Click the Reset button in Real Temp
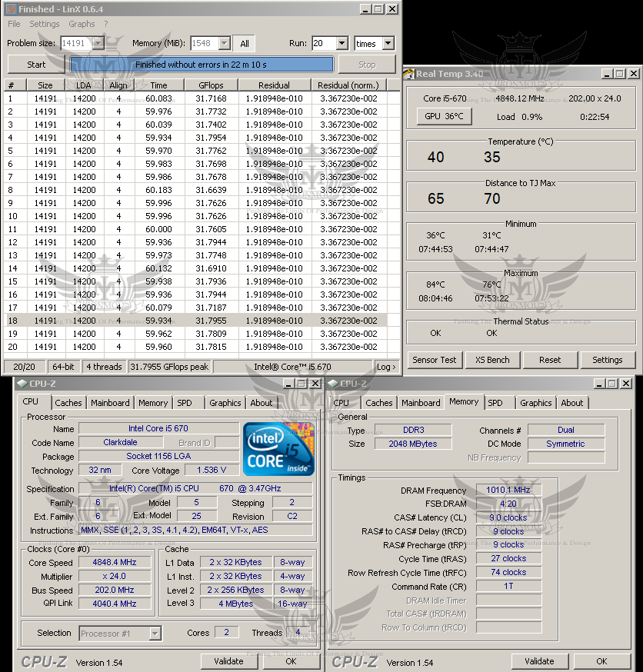Viewport: 643px width, 672px height. pos(550,360)
